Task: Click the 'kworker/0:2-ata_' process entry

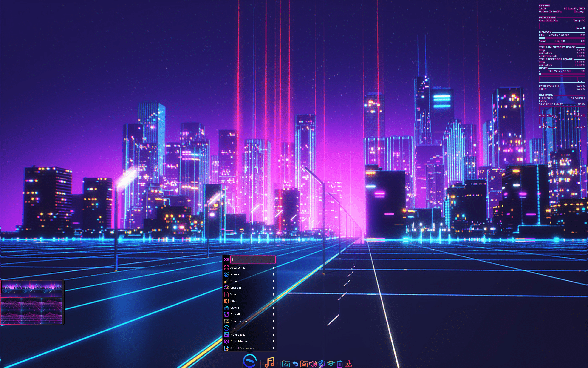Action: pos(549,86)
